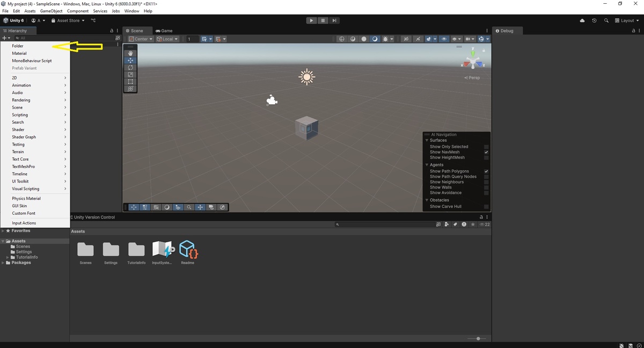
Task: Click the global search magnifier icon
Action: click(x=606, y=20)
